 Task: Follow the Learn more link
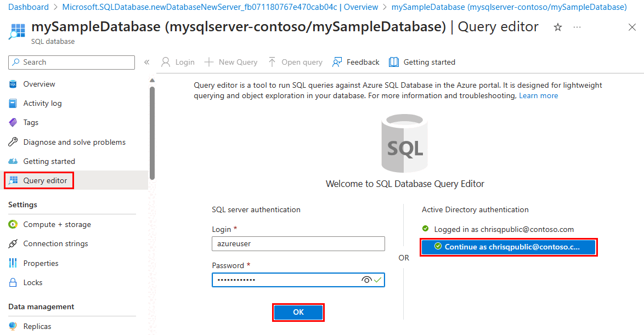pyautogui.click(x=538, y=95)
